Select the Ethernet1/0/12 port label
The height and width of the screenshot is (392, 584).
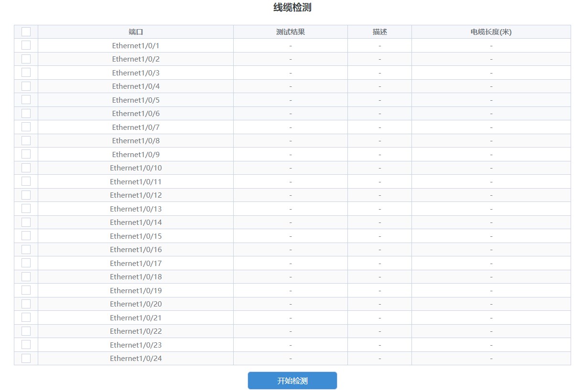[136, 195]
